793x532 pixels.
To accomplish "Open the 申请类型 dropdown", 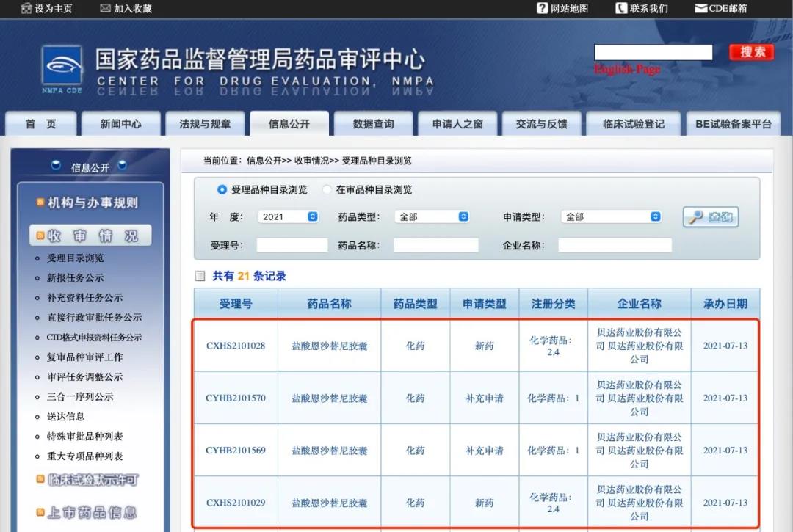I will pyautogui.click(x=612, y=216).
